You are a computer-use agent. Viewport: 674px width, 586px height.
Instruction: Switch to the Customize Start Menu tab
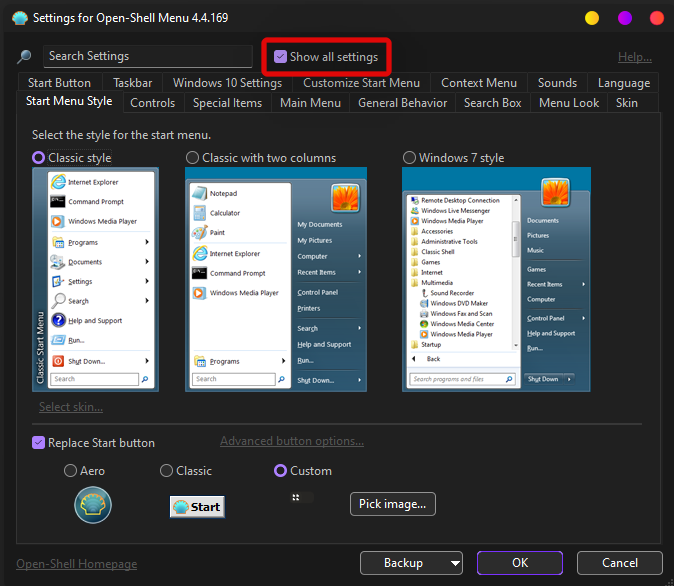pyautogui.click(x=361, y=83)
